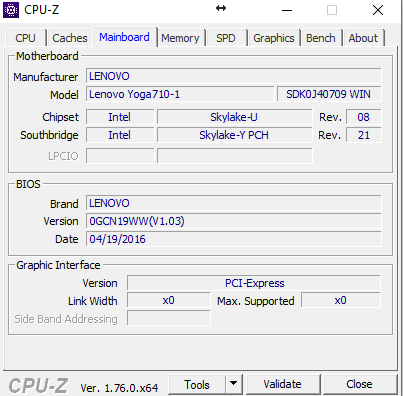Open the Tools dropdown arrow

[x=234, y=384]
